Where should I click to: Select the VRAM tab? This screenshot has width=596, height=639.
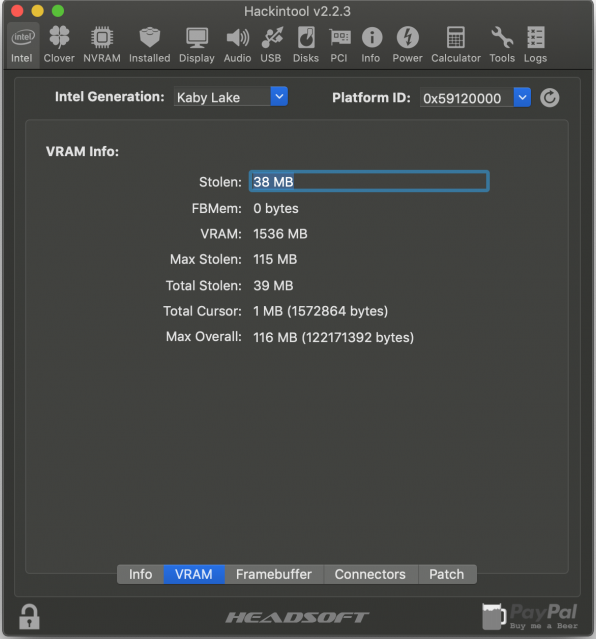[194, 574]
